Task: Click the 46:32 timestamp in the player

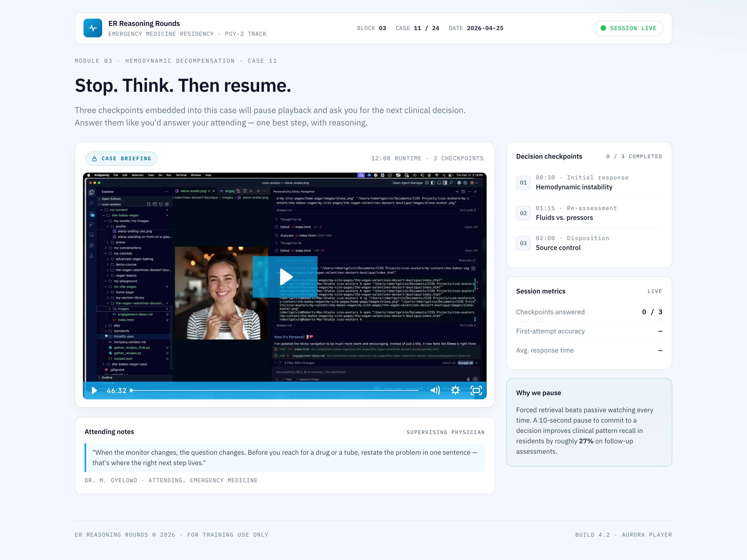Action: (x=116, y=390)
